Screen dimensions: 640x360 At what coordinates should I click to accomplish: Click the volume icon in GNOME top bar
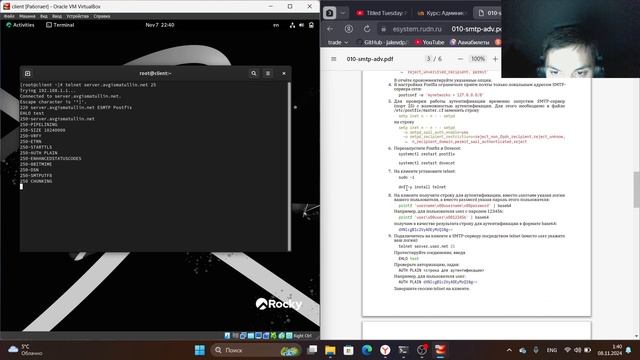(x=301, y=25)
